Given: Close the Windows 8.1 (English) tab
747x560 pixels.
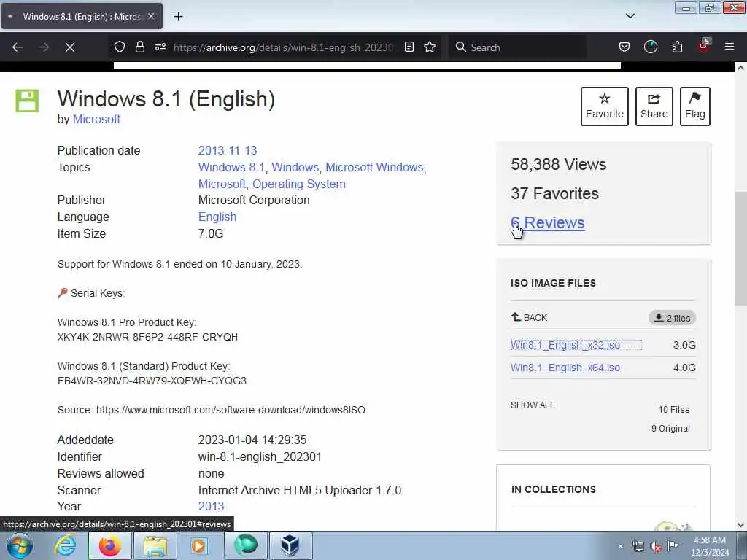Looking at the screenshot, I should click(151, 16).
